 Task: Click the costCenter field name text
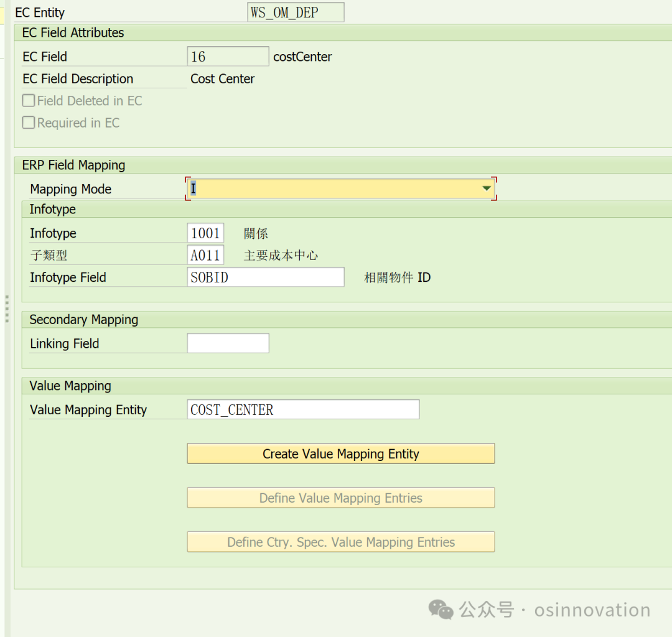tap(302, 57)
